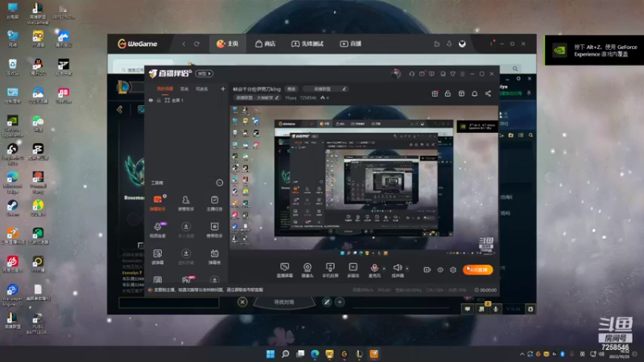This screenshot has width=644, height=362.
Task: Open the 视频连麦 tool
Action: pos(157,230)
